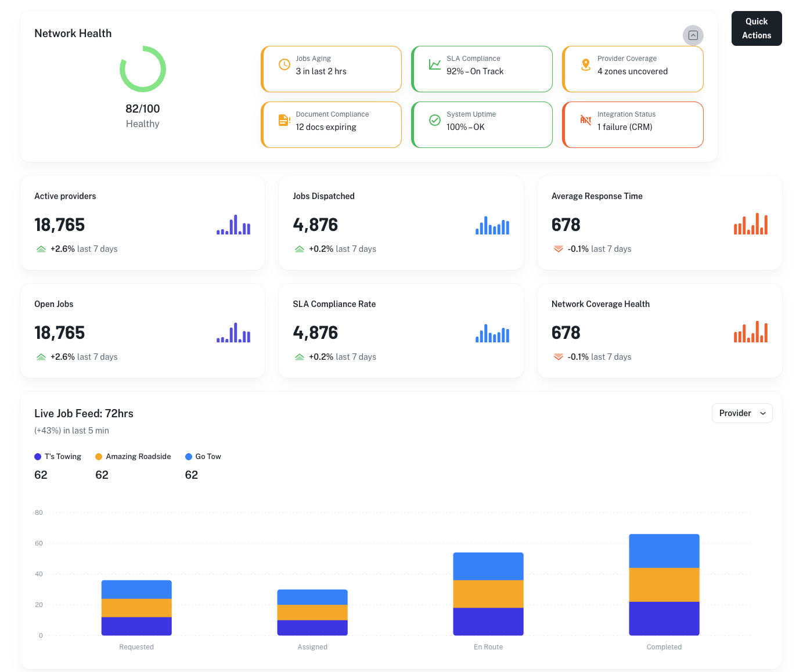Select the SLA Compliance chart icon

tap(435, 64)
